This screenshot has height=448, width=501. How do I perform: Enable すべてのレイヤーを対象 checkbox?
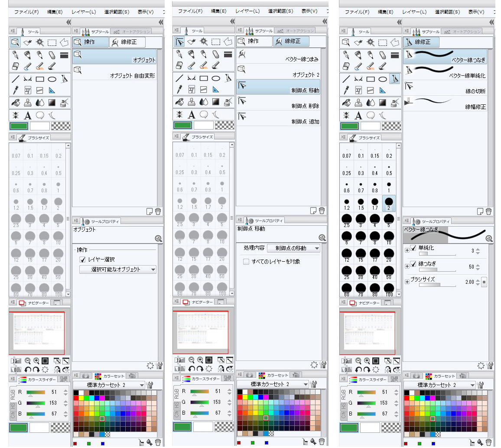(246, 262)
